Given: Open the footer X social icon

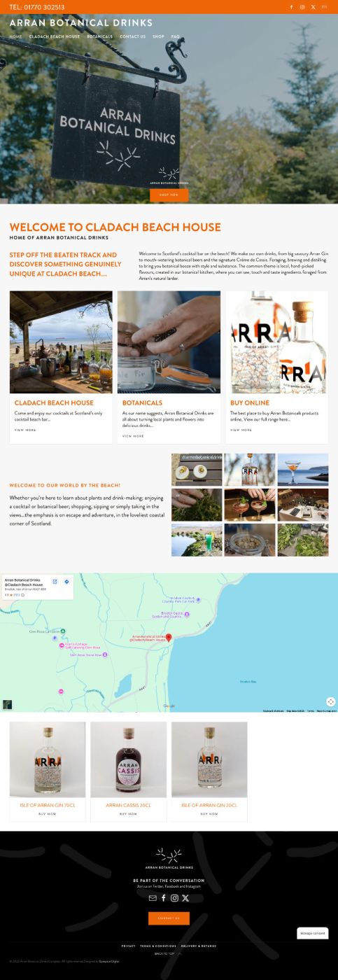Looking at the screenshot, I should click(x=185, y=898).
